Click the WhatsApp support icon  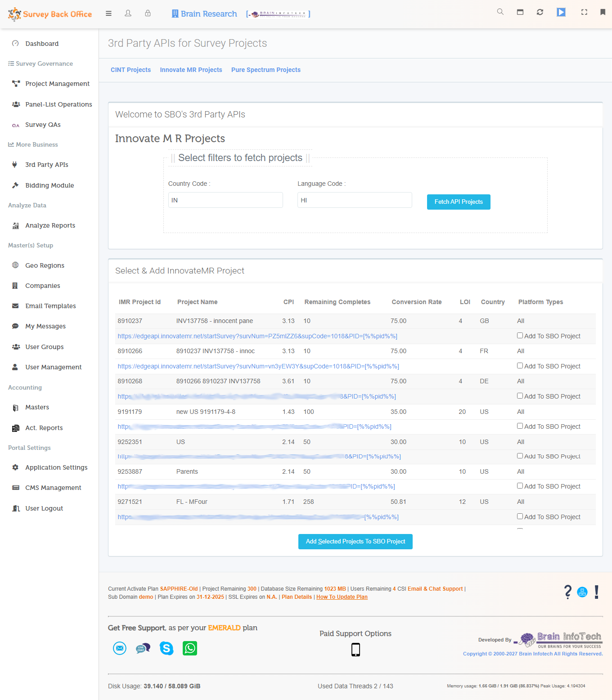click(x=189, y=648)
